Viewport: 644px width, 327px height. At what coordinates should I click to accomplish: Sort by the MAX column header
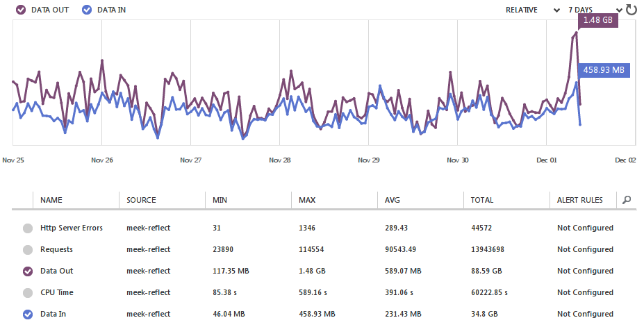308,200
